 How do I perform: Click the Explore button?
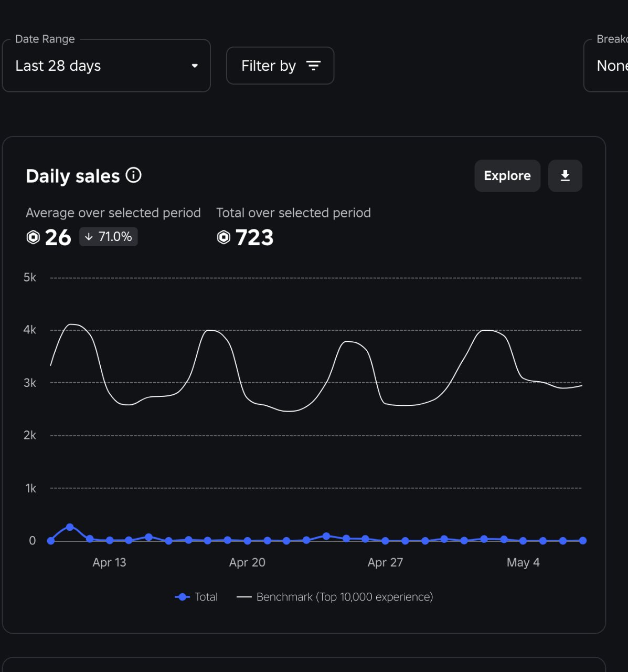(507, 176)
